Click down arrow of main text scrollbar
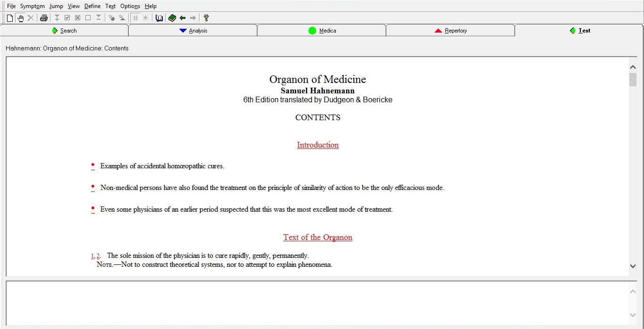Viewport: 644px width, 329px height. (633, 266)
